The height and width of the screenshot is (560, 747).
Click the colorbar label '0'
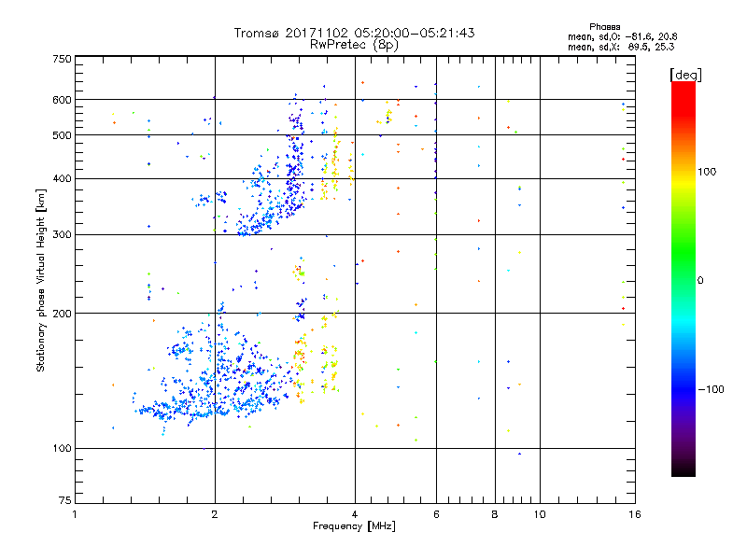click(x=699, y=281)
